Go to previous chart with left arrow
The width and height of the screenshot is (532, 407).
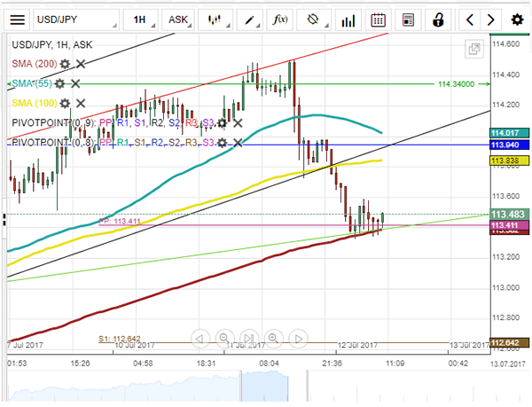point(470,19)
